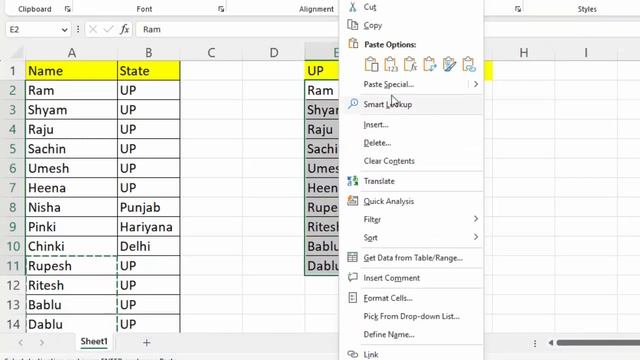Screen dimensions: 640x360
Task: Expand the Filter submenu arrow
Action: pos(476,219)
